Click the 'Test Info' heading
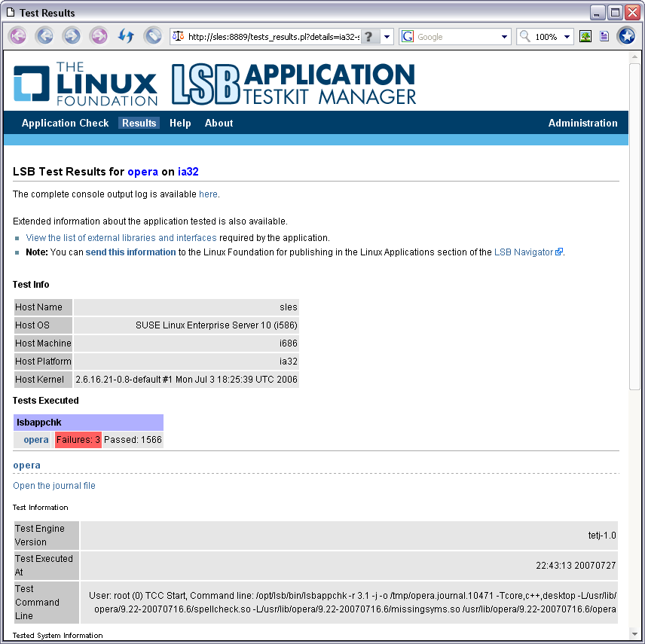Image resolution: width=645 pixels, height=644 pixels. point(31,285)
